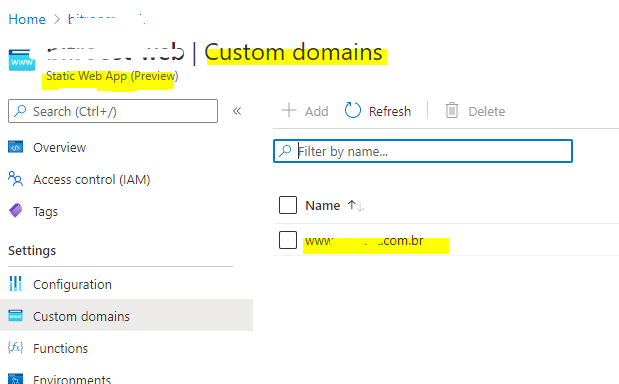Click the trash can Delete icon
Screen dimensions: 619x384
(452, 110)
